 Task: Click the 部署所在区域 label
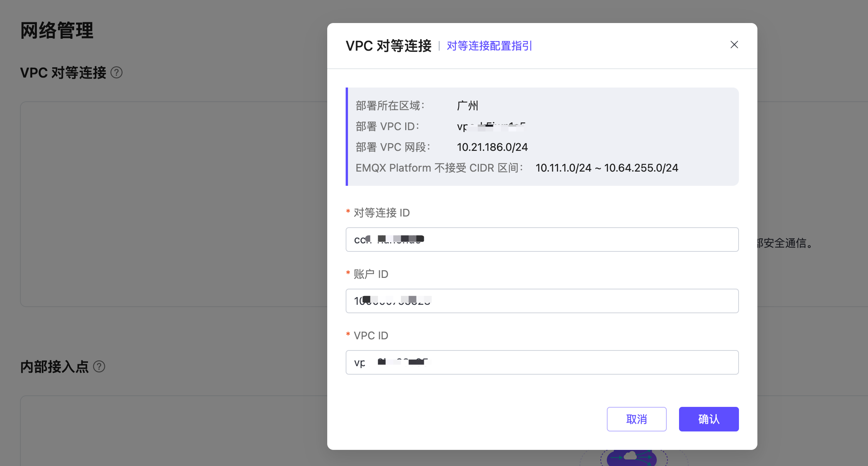pyautogui.click(x=390, y=106)
